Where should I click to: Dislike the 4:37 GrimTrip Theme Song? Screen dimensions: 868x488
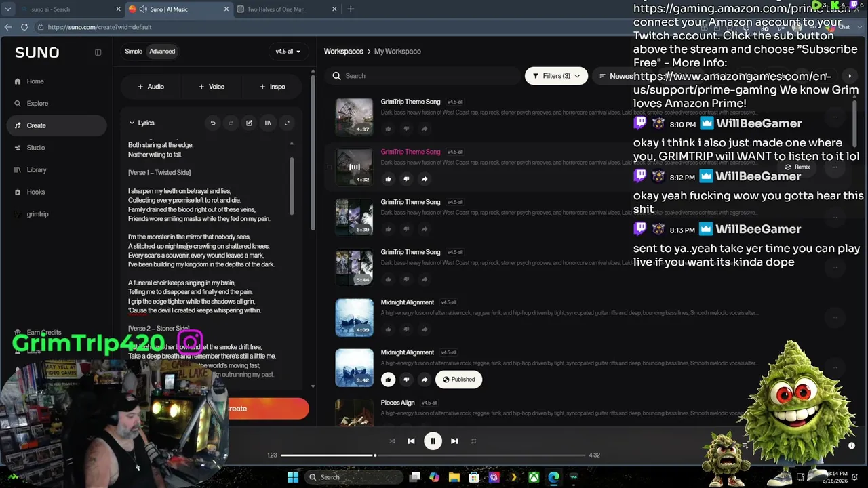point(406,129)
